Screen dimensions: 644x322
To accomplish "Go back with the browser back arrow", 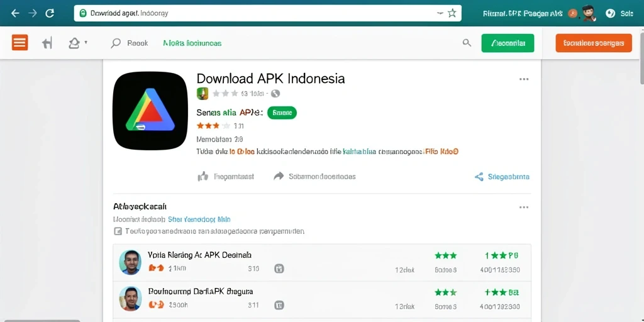I will 15,13.
